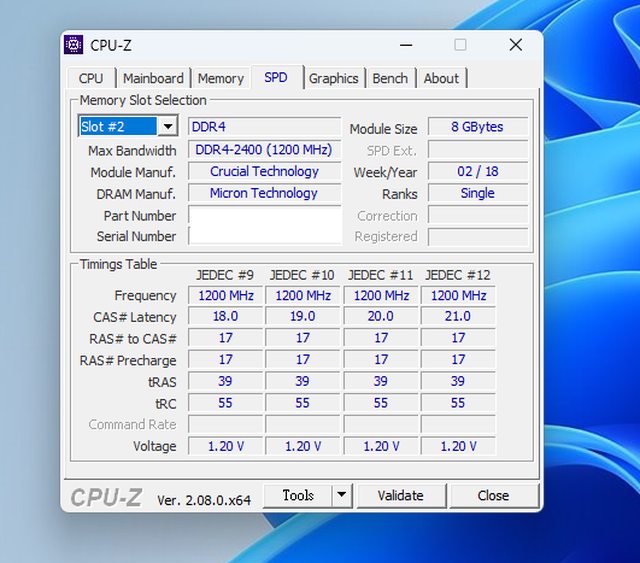Switch to the Memory tab
Image resolution: width=640 pixels, height=563 pixels.
click(x=220, y=78)
